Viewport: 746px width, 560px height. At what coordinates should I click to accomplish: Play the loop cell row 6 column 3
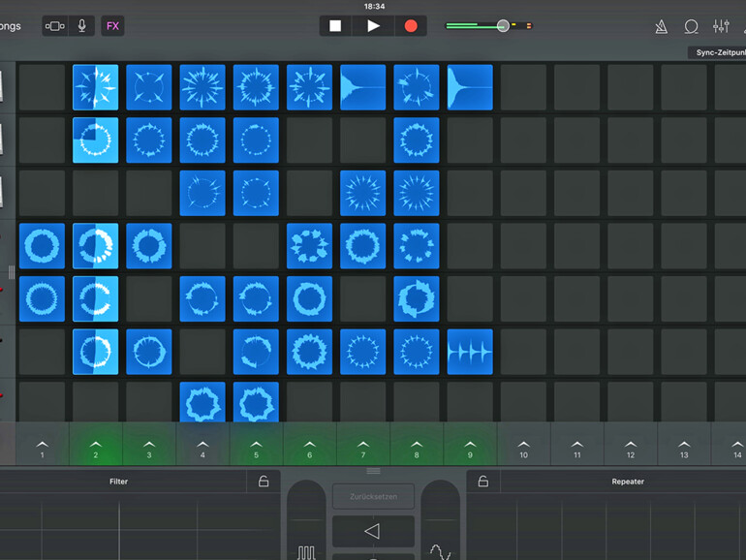(149, 352)
